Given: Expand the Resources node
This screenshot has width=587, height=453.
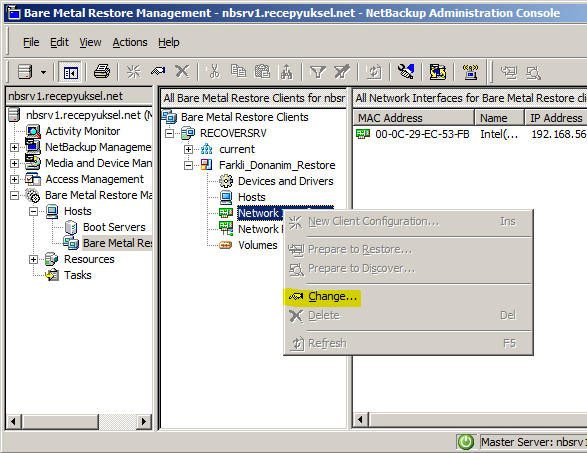Looking at the screenshot, I should pyautogui.click(x=33, y=259).
